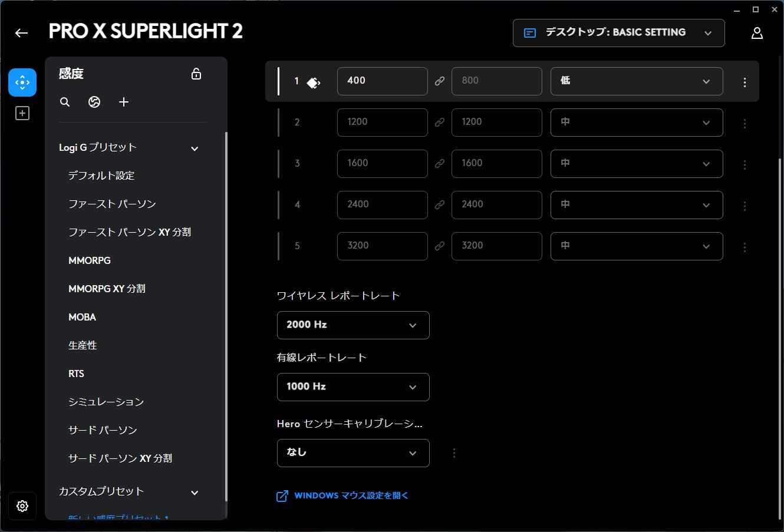The width and height of the screenshot is (784, 532).
Task: Click the profile icon inside the デスクトップ selector
Action: (530, 33)
